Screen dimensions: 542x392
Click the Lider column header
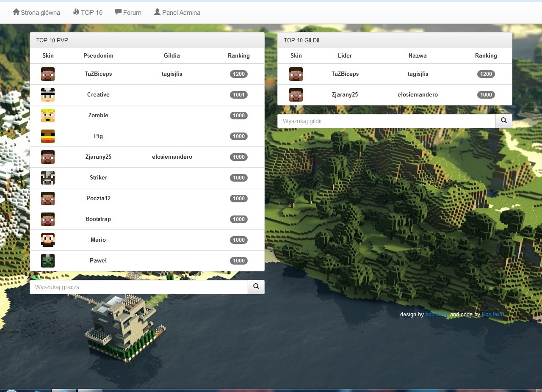[345, 55]
